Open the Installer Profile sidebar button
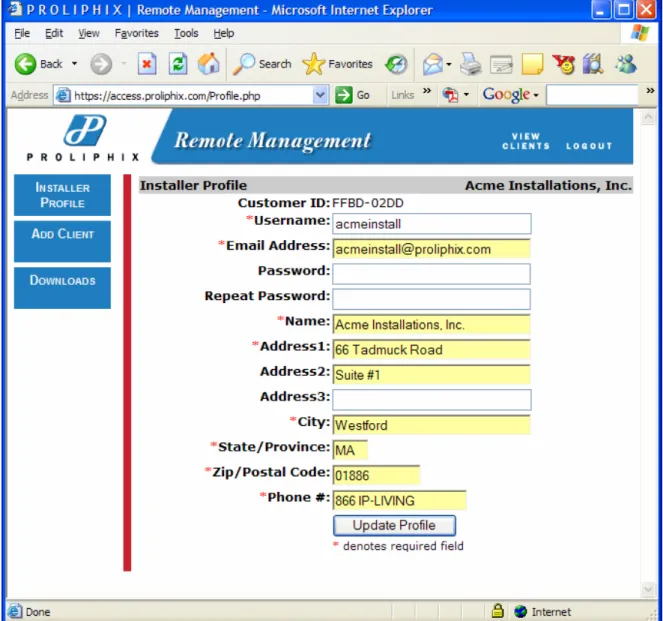Screen dimensions: 663x621 [62, 195]
